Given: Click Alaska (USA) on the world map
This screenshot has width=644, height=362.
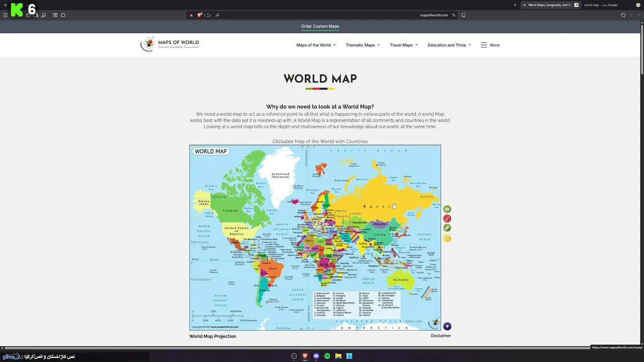Looking at the screenshot, I should pos(203,203).
